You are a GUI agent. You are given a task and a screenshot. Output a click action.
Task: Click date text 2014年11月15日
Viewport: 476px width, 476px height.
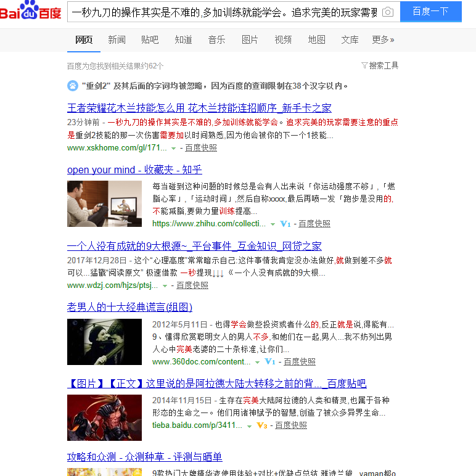coord(182,400)
